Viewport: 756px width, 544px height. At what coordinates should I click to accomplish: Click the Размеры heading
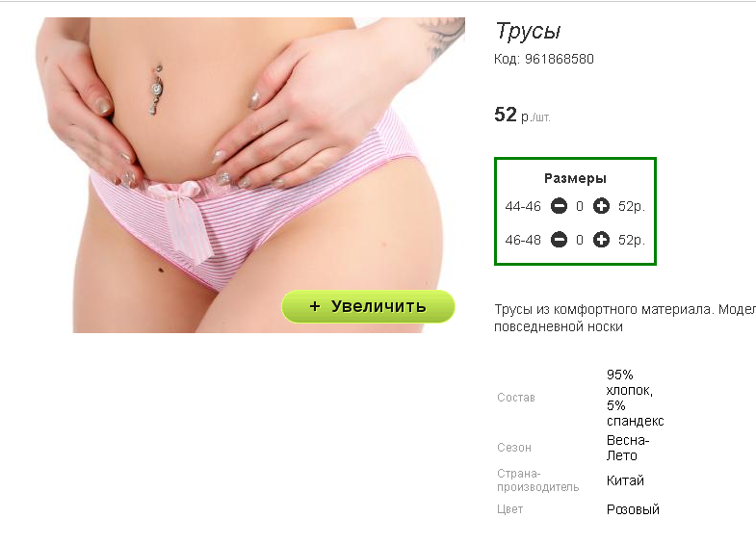(x=575, y=179)
